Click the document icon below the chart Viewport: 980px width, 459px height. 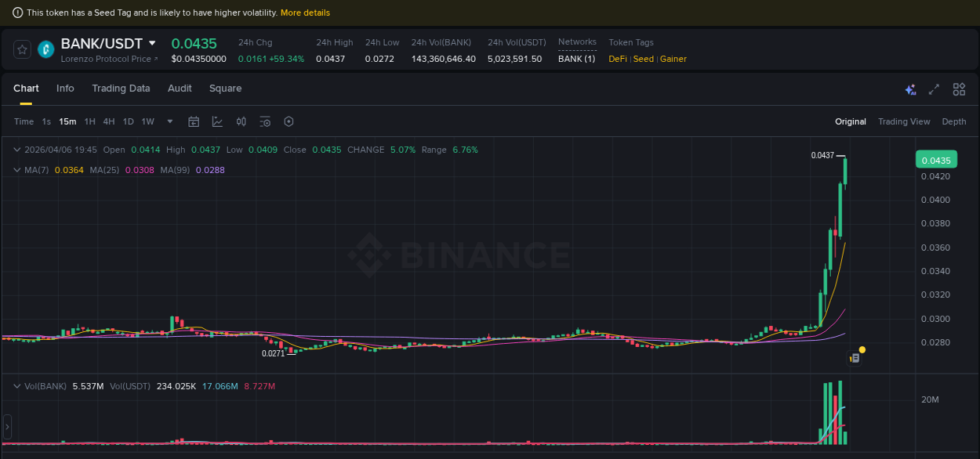pos(855,358)
